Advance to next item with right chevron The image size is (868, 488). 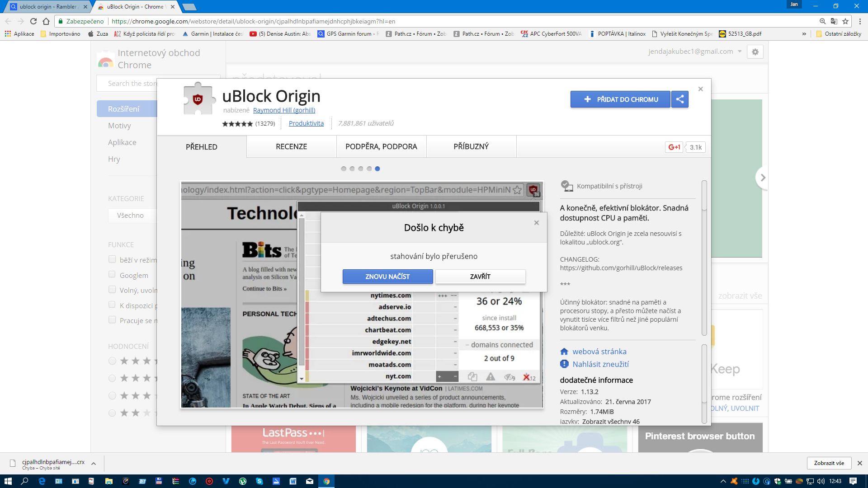tap(763, 178)
